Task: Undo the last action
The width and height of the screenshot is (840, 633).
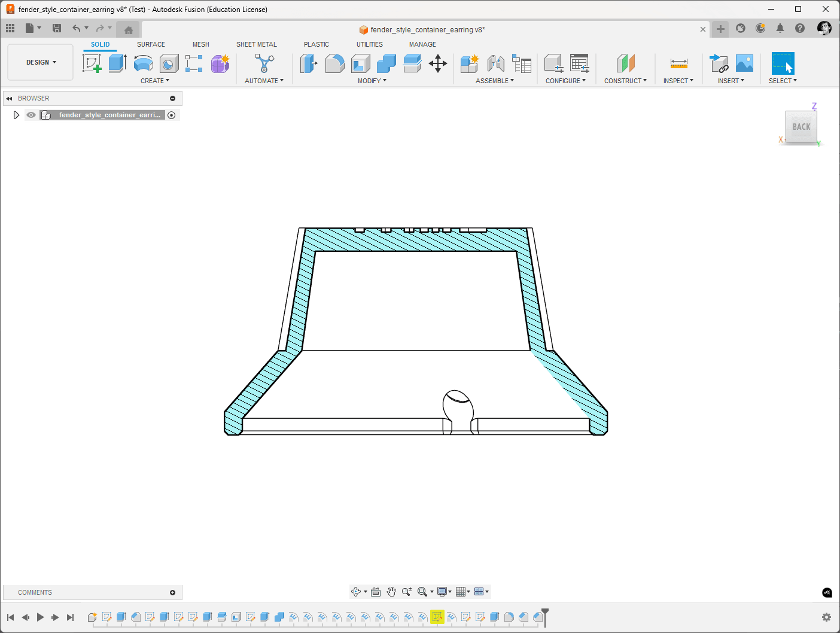Action: point(76,28)
